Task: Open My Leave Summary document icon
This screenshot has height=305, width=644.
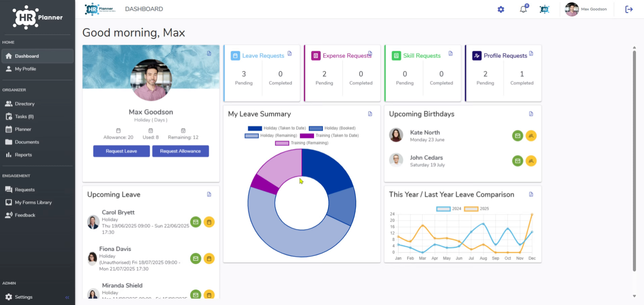Action: coord(370,114)
